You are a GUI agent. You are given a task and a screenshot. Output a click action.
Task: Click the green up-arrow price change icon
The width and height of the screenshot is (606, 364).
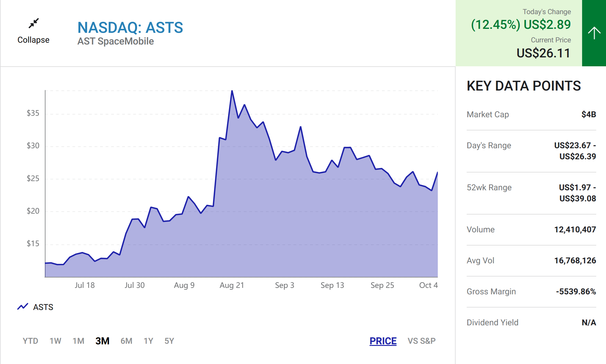click(594, 33)
